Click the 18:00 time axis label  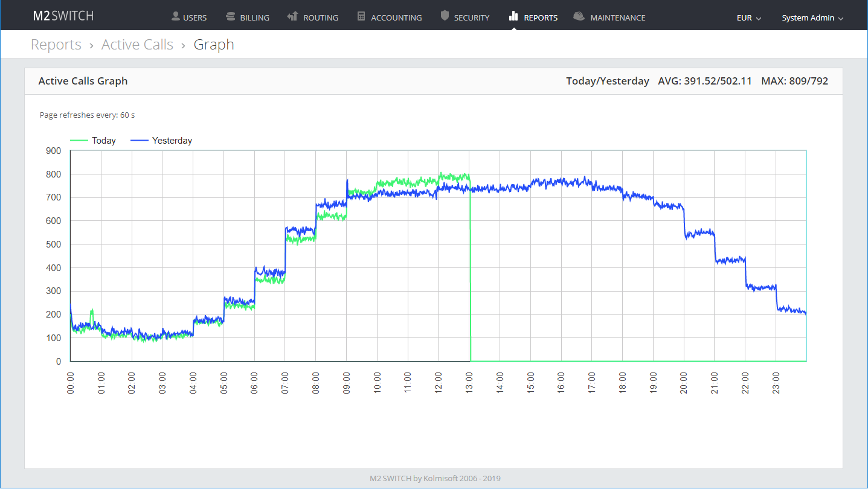[x=623, y=383]
